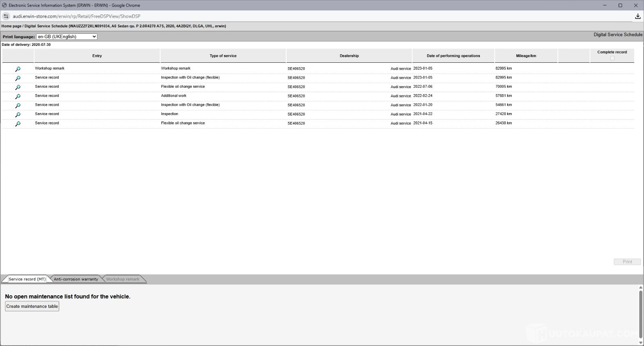View details of 27428 km Inspection record
This screenshot has width=644, height=346.
click(x=18, y=115)
